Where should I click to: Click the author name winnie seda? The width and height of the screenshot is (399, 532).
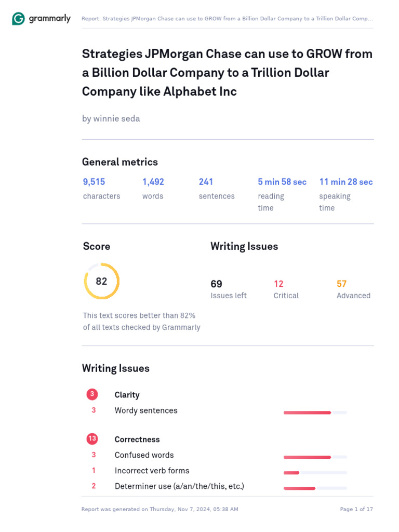(x=111, y=118)
